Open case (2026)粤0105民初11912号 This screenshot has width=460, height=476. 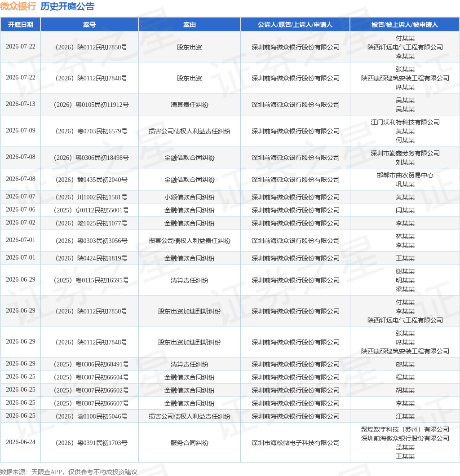pos(91,105)
